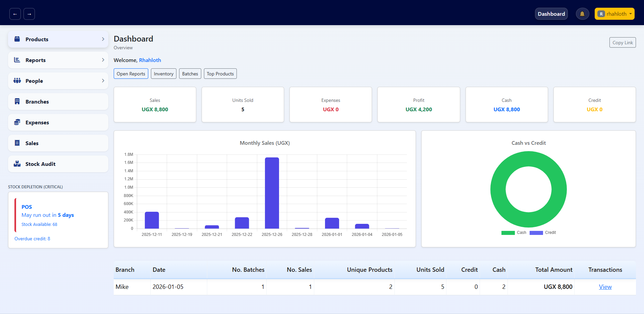Open the People section icon
This screenshot has height=314, width=644.
[x=17, y=81]
